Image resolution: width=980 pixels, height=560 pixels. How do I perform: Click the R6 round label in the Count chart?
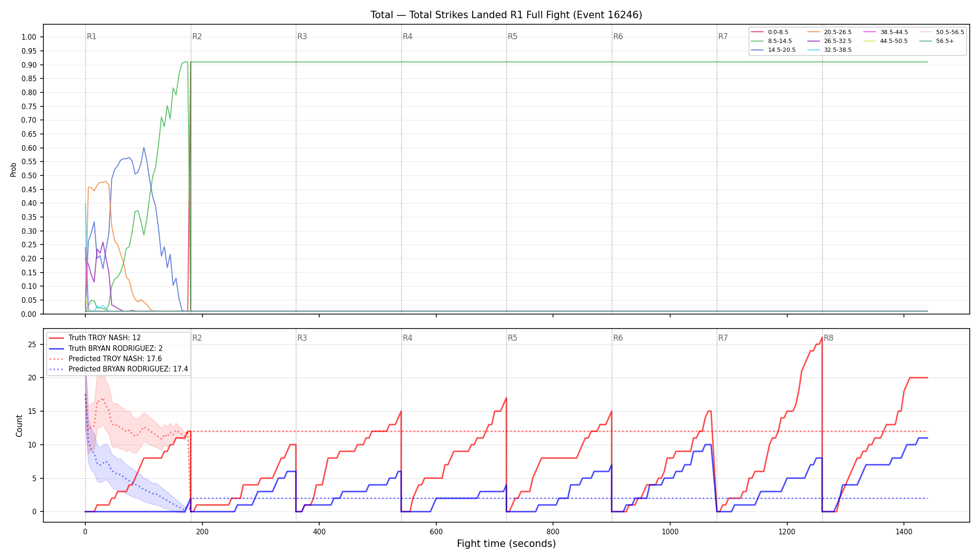point(618,338)
